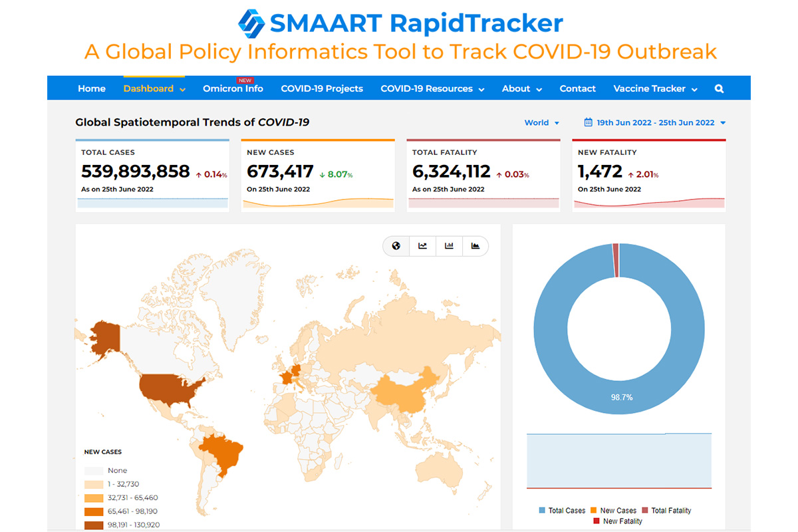Screen dimensions: 798x532
Task: Toggle New Fatality in chart legend
Action: coord(617,521)
